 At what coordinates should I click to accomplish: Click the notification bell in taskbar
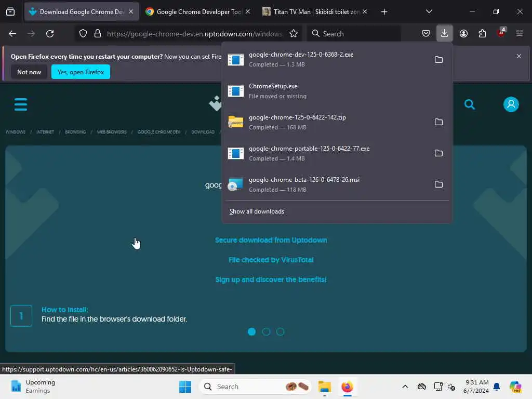point(497,387)
